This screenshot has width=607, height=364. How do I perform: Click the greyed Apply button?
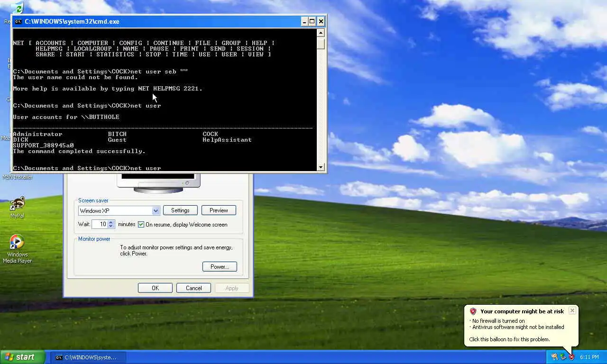pos(232,288)
